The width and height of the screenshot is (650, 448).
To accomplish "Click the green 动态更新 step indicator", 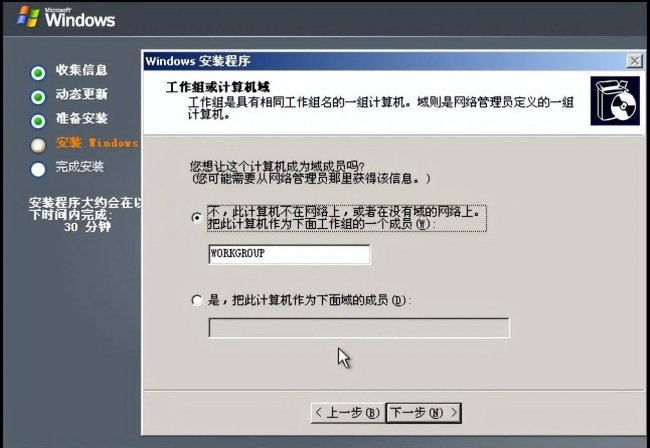I will pyautogui.click(x=38, y=97).
